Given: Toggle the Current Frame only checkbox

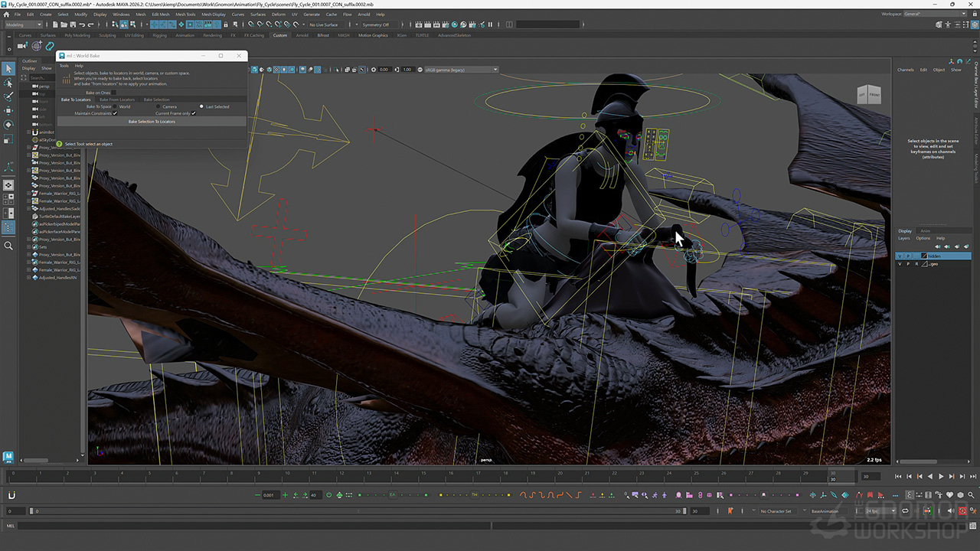Looking at the screenshot, I should 194,113.
